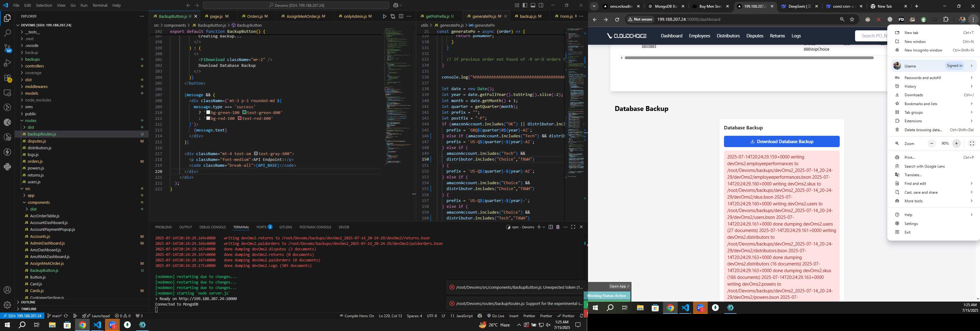Image resolution: width=980 pixels, height=331 pixels.
Task: Click horizontal scrollbar under dashboard table
Action: (749, 58)
